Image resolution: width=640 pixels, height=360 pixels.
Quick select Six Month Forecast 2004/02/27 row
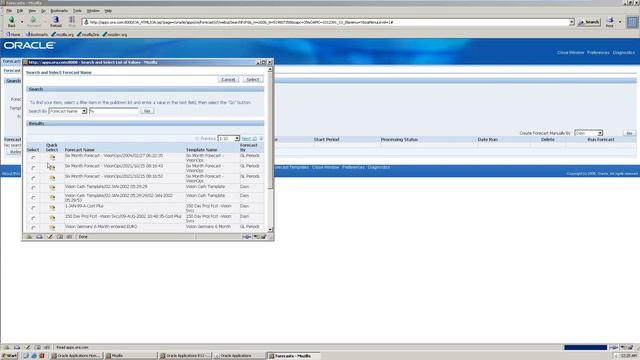coord(52,157)
